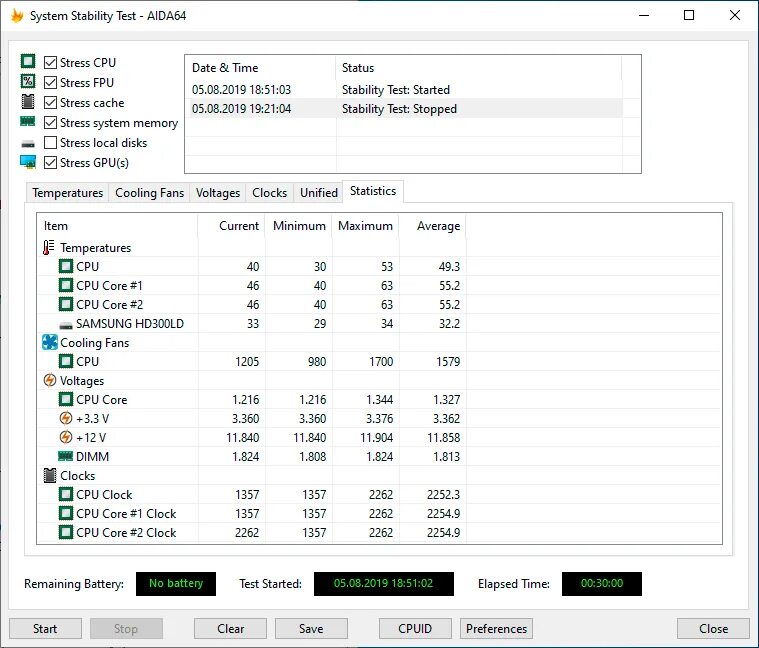Select the SAMSUNG HD300LD row text
This screenshot has width=759, height=648.
pos(130,323)
